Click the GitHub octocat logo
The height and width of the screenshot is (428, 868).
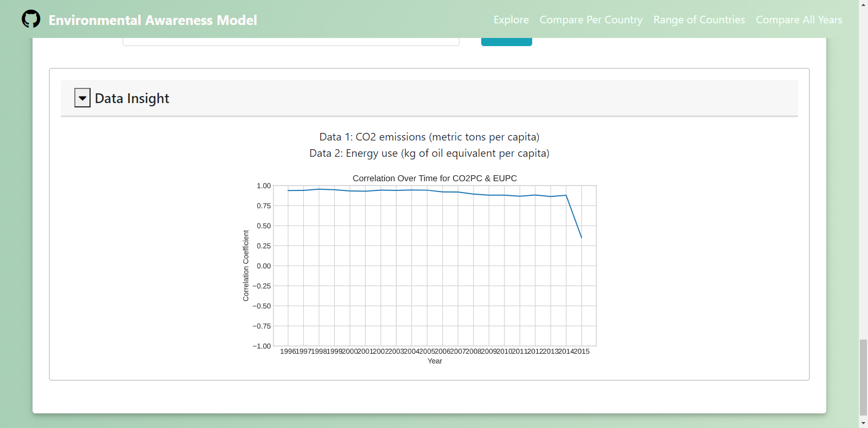tap(31, 19)
